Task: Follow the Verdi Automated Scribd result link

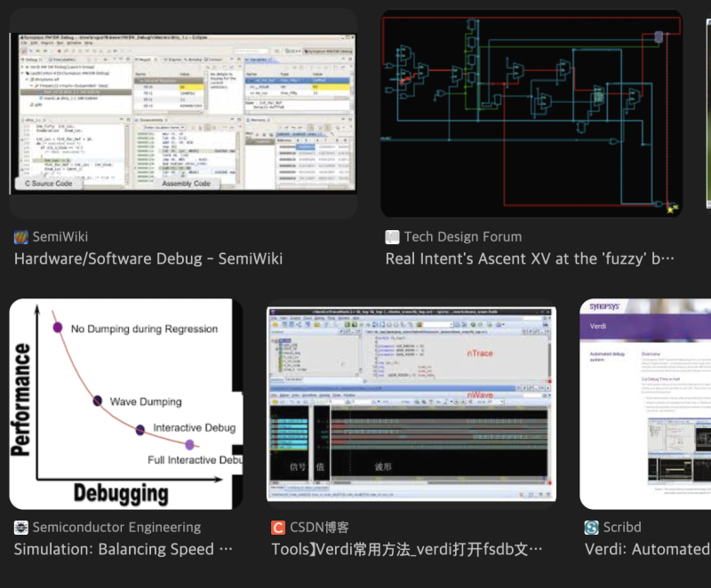Action: (648, 549)
